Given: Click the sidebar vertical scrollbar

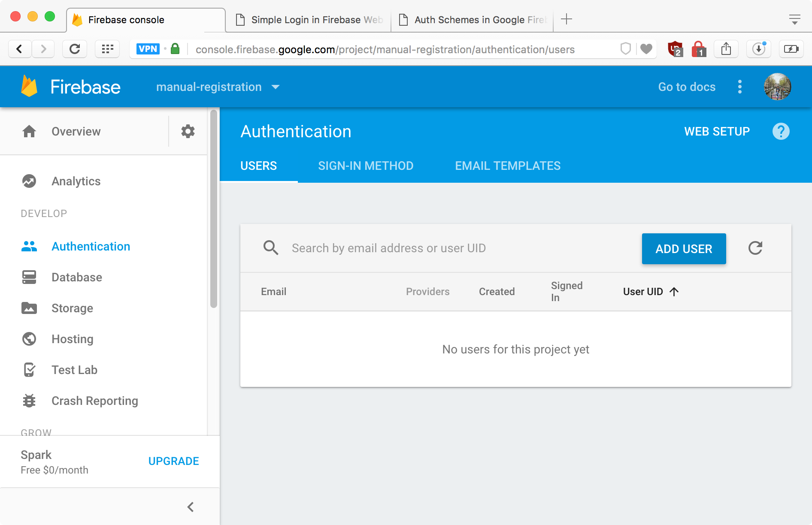Looking at the screenshot, I should (214, 208).
